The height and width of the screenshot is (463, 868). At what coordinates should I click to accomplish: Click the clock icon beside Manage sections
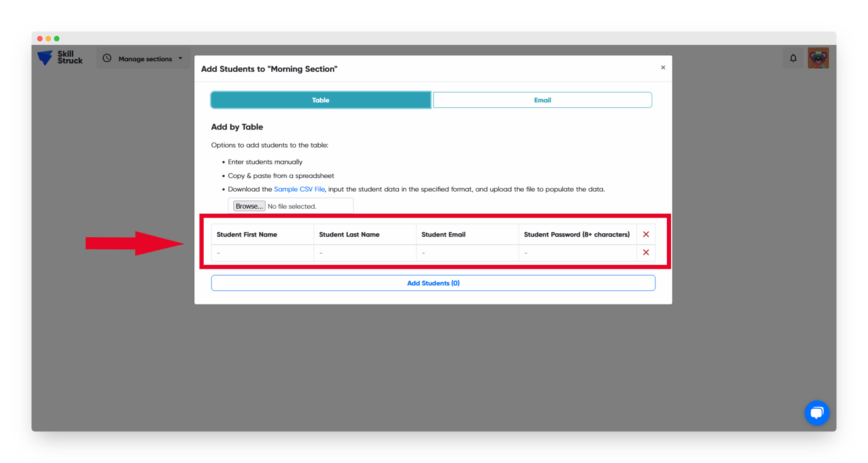pos(107,58)
